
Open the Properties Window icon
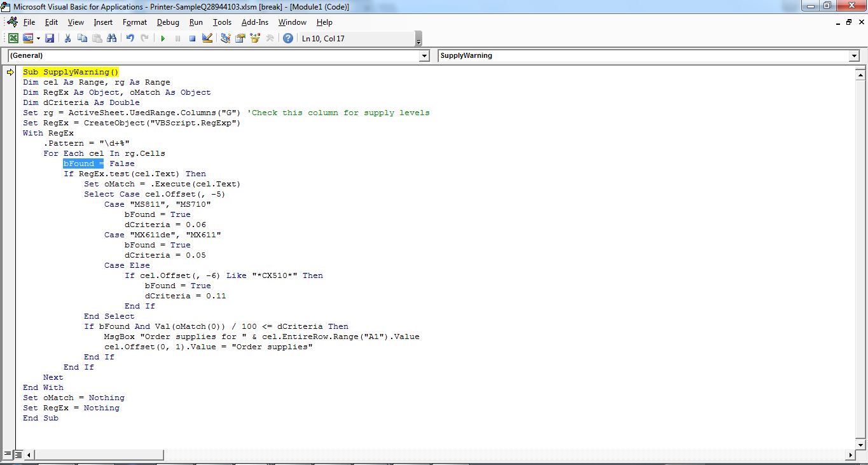tap(240, 38)
